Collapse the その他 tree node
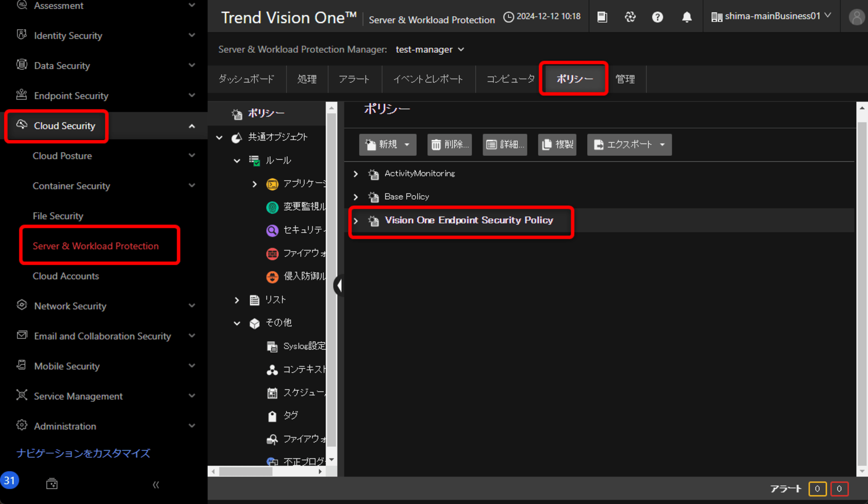This screenshot has width=868, height=504. click(x=237, y=323)
